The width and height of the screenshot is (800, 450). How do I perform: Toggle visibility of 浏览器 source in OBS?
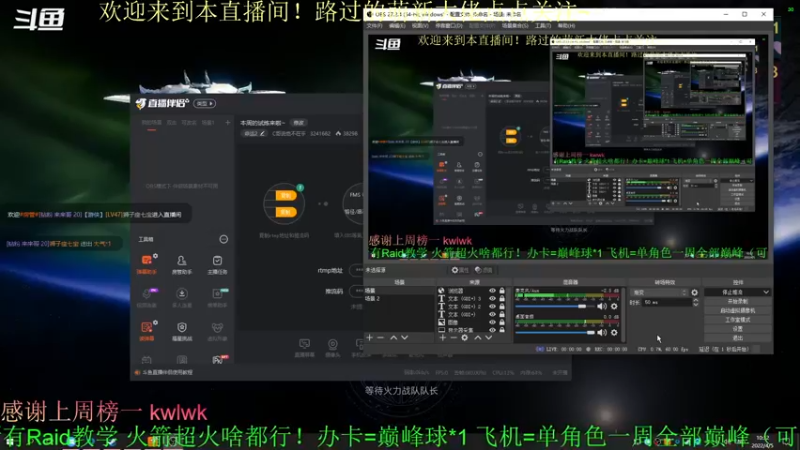coord(492,291)
